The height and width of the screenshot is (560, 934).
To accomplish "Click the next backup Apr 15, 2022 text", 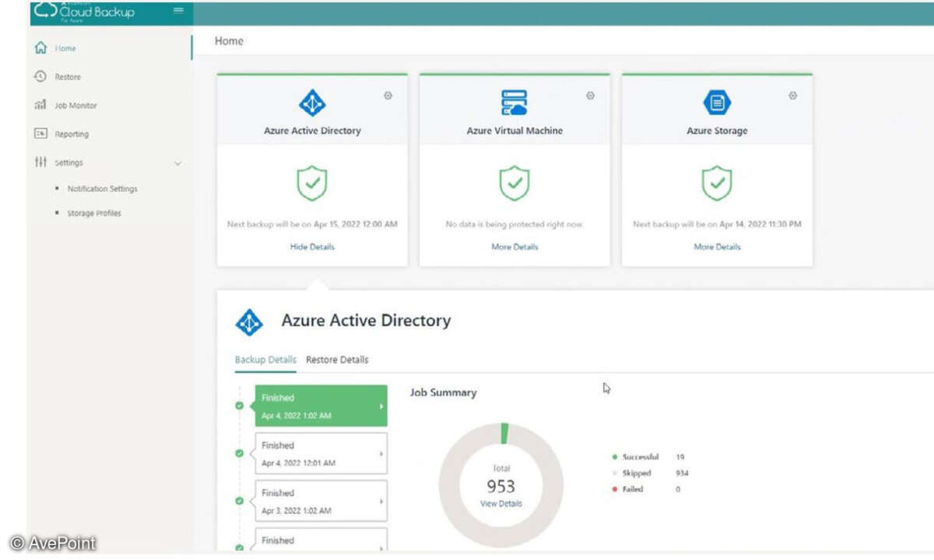I will tap(312, 224).
